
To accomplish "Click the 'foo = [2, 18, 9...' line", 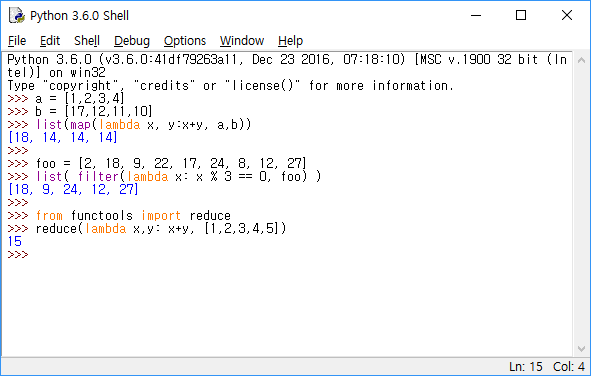I will (171, 164).
